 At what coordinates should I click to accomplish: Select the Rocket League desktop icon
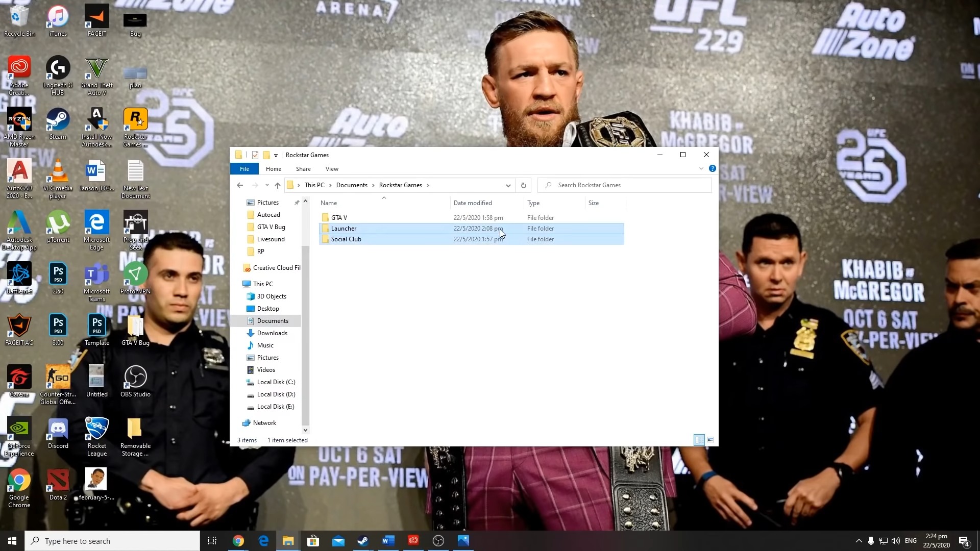tap(97, 437)
